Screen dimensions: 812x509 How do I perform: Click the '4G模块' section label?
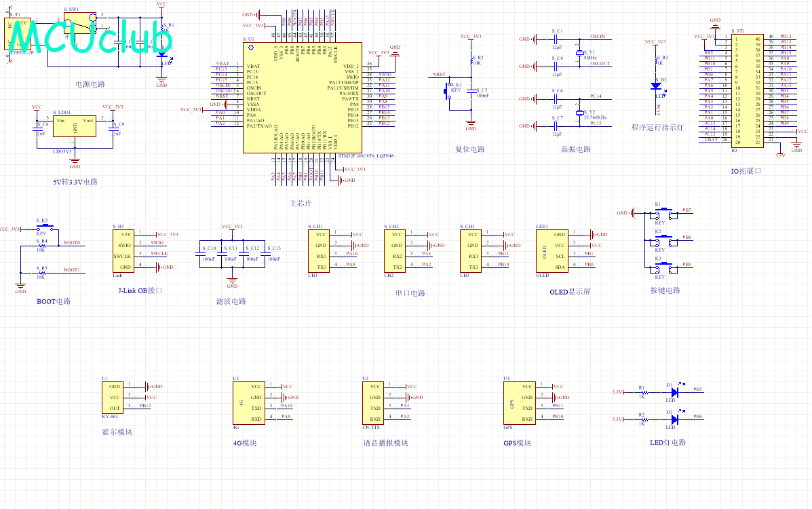245,443
